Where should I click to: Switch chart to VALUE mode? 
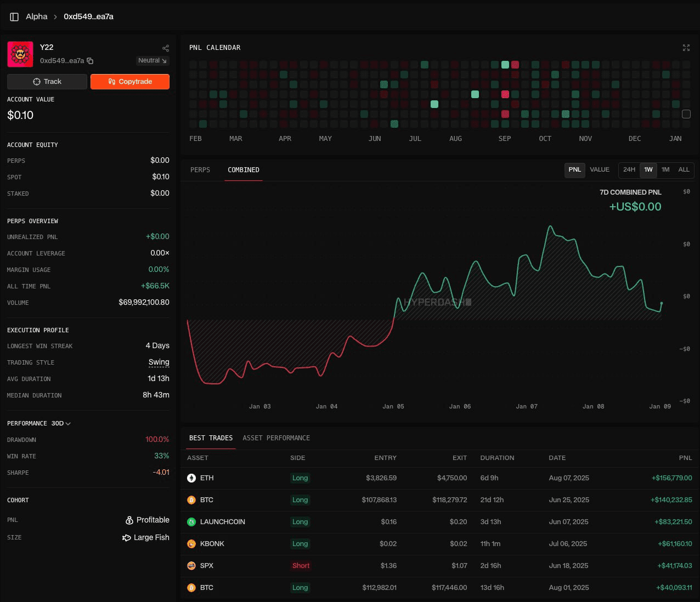[600, 170]
